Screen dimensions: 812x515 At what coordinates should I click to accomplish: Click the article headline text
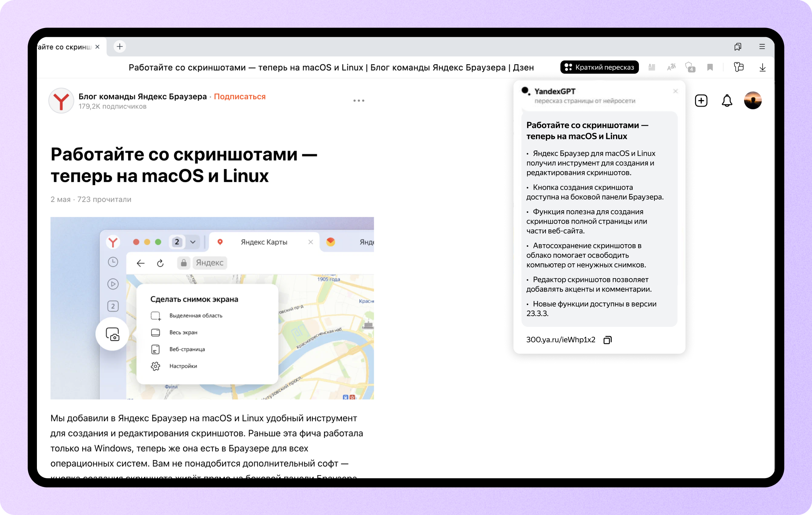tap(184, 165)
